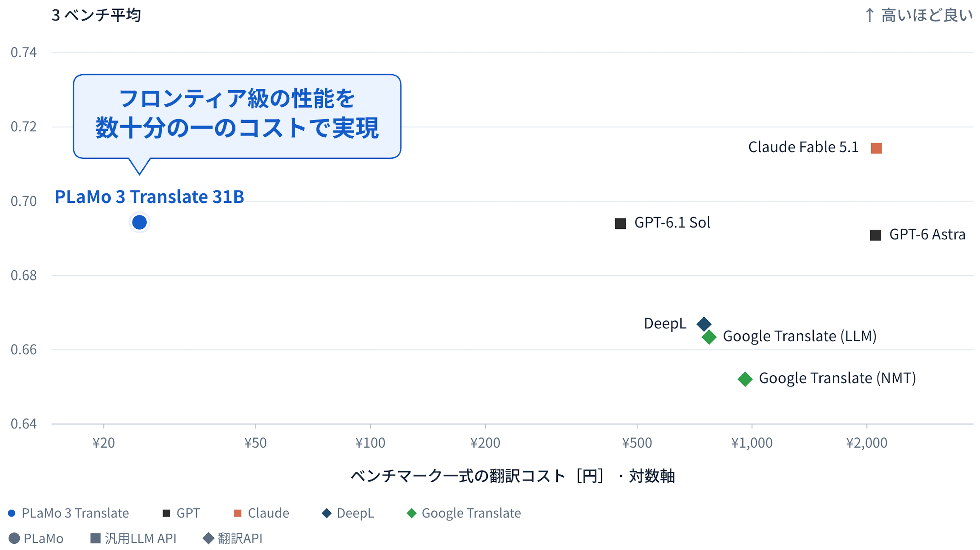Click the 0.74 y-axis tick label
This screenshot has width=980, height=550.
(24, 52)
